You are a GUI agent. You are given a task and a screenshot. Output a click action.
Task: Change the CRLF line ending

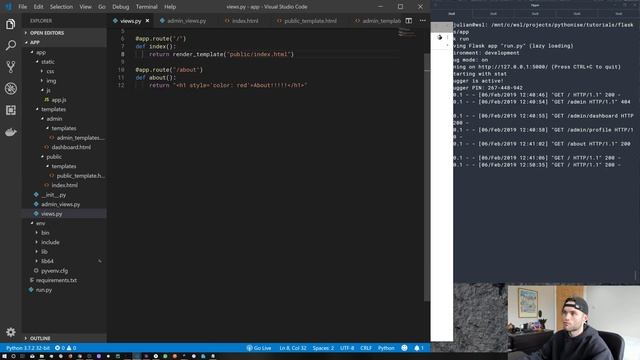point(366,348)
